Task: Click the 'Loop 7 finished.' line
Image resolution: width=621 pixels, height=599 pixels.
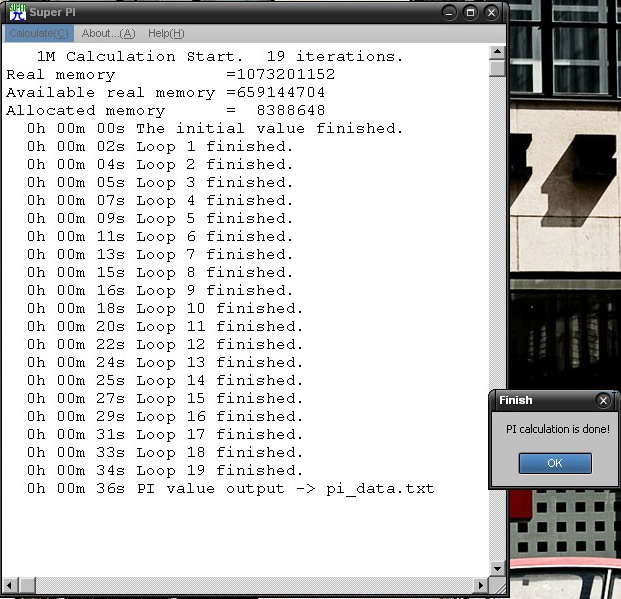Action: coord(160,254)
